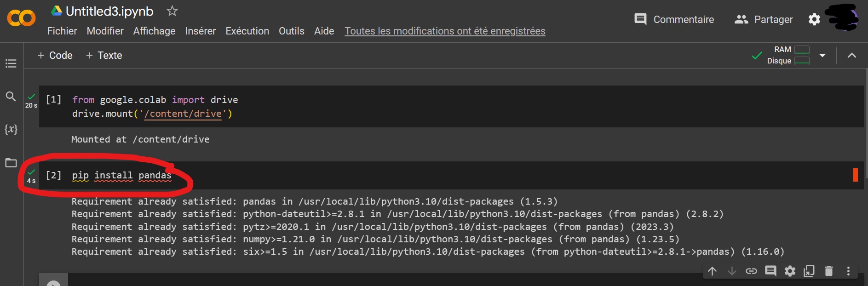Click the output line mentioning six>=1.5
Image resolution: width=868 pixels, height=286 pixels.
tap(428, 252)
